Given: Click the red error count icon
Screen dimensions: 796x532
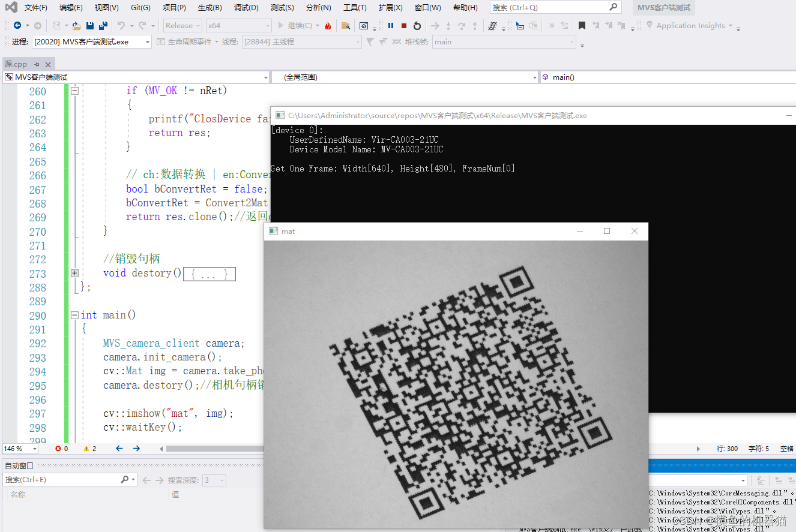Looking at the screenshot, I should [x=58, y=449].
